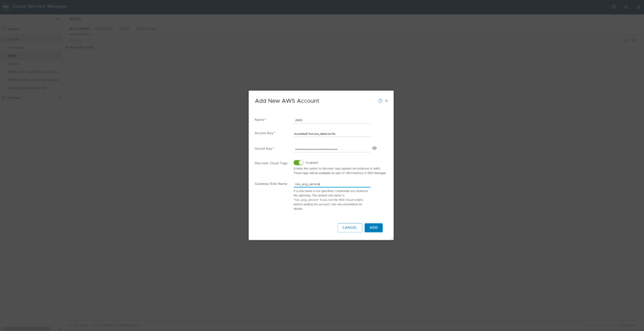Screen dimensions: 644x331
Task: Click the Secret Key input field
Action: coord(332,149)
